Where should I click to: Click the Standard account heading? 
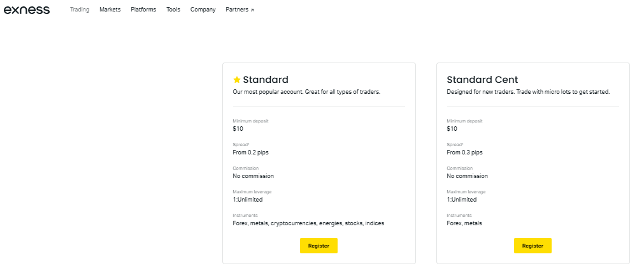[x=266, y=80]
